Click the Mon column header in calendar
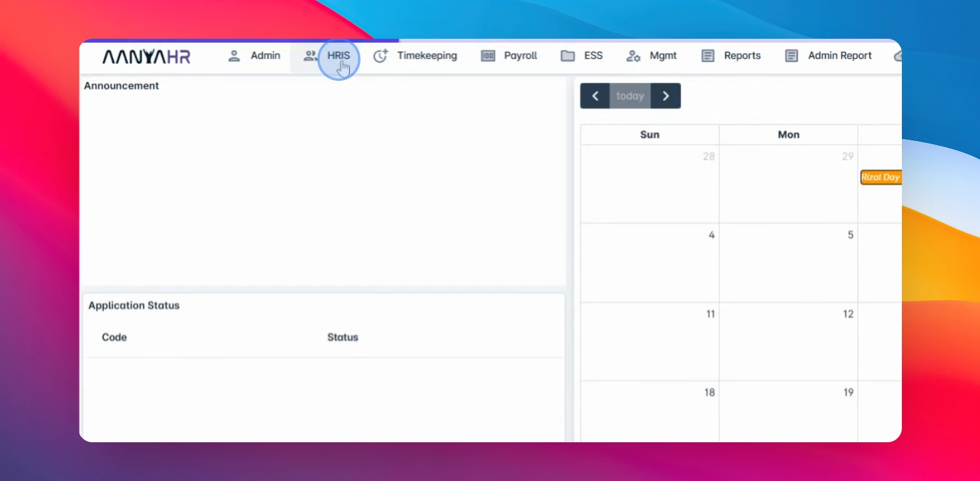This screenshot has width=980, height=481. pos(788,134)
